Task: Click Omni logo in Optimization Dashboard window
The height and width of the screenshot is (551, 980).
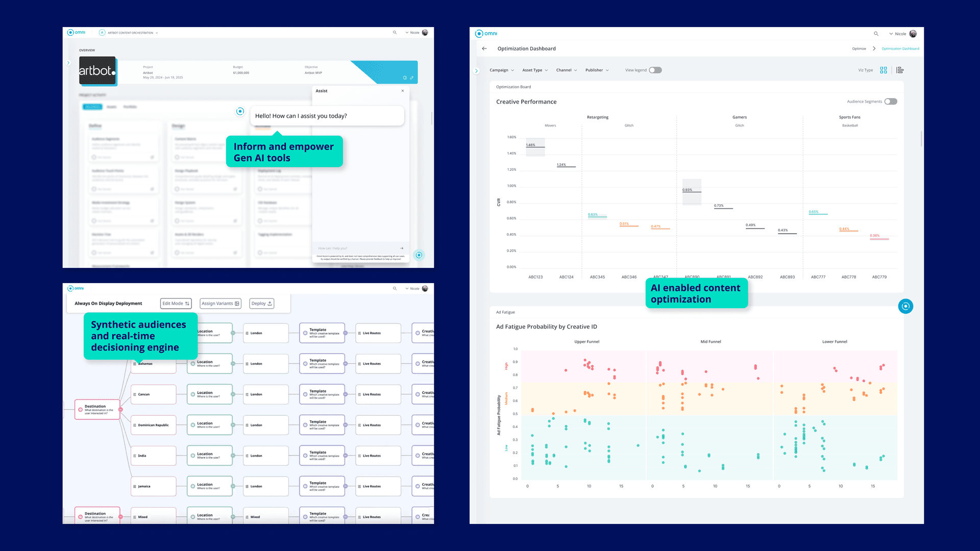Action: [x=486, y=33]
